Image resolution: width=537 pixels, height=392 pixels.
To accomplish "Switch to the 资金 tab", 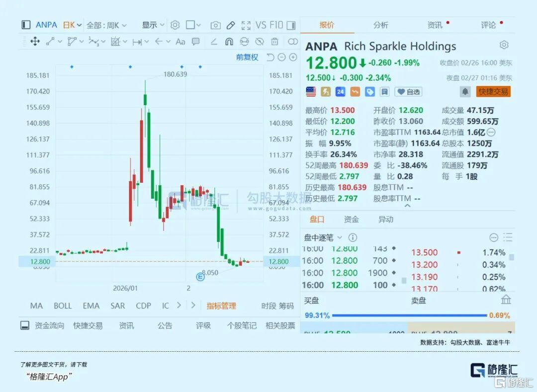I will (x=351, y=219).
